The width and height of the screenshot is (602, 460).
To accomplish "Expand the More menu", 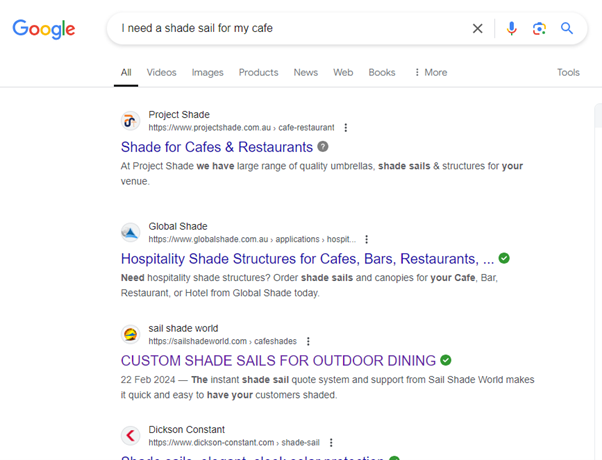I will click(431, 73).
